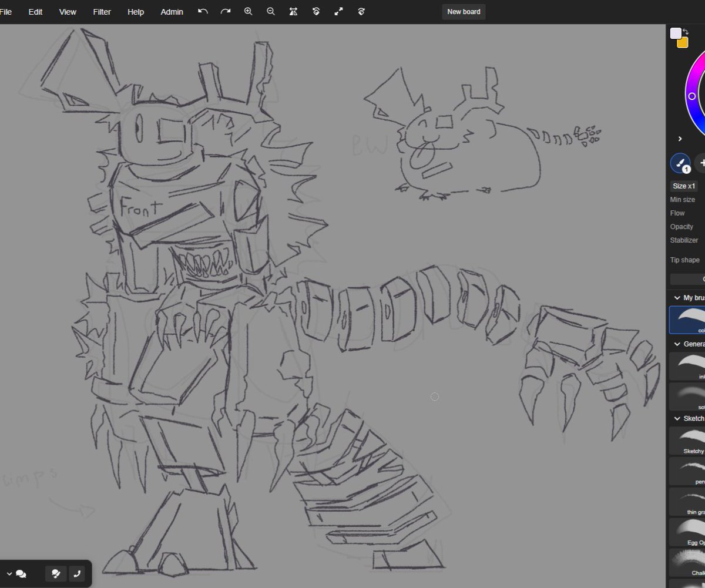Click the zoom in magnifier icon
Image resolution: width=705 pixels, height=588 pixels.
249,11
